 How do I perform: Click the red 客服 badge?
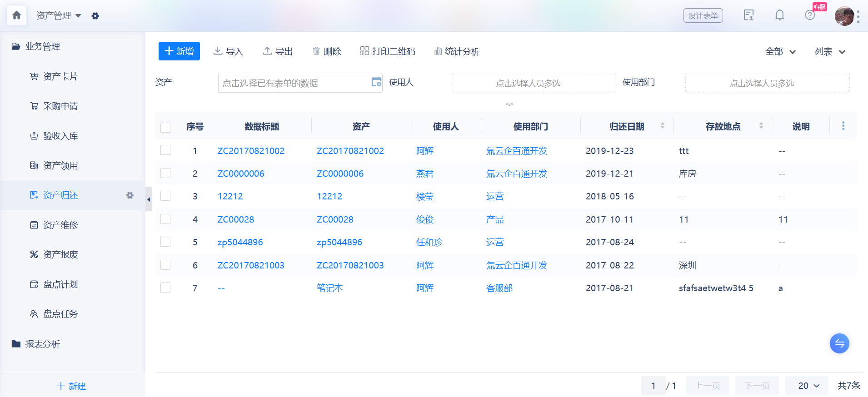click(820, 7)
